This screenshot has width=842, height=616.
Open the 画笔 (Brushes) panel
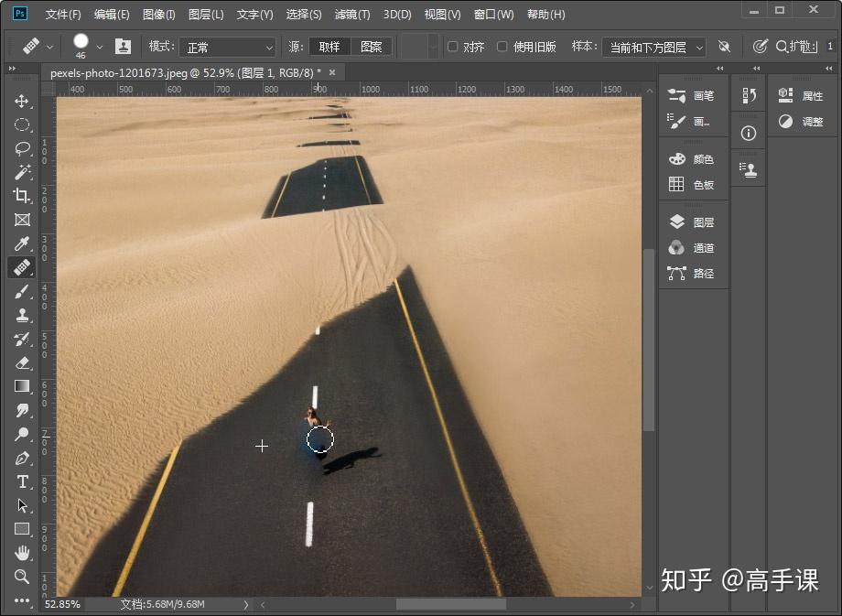692,95
